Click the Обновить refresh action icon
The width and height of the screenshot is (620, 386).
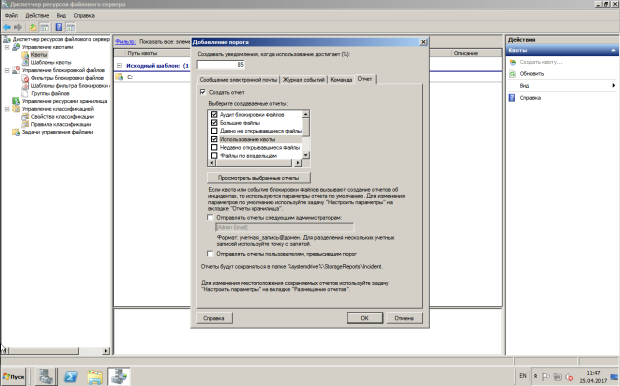[x=512, y=74]
